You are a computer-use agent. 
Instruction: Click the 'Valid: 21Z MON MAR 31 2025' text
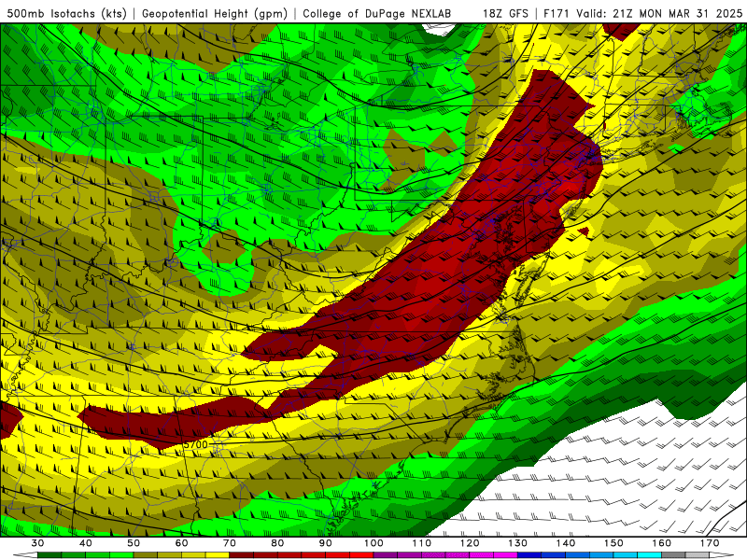pyautogui.click(x=659, y=13)
